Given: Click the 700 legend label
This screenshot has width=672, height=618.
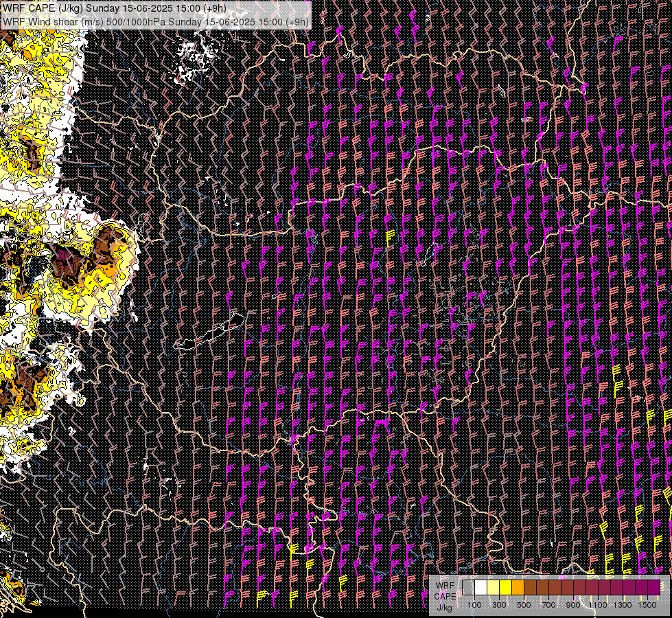Looking at the screenshot, I should (548, 605).
